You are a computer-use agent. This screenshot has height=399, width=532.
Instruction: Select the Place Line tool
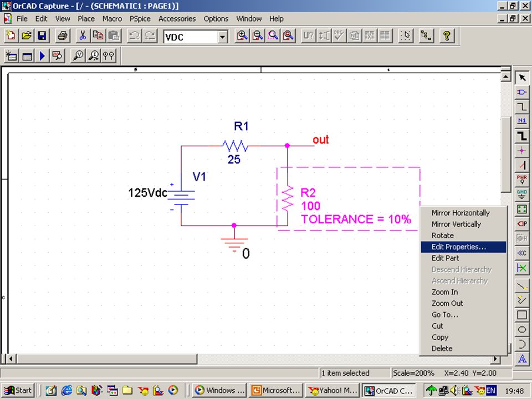click(522, 287)
